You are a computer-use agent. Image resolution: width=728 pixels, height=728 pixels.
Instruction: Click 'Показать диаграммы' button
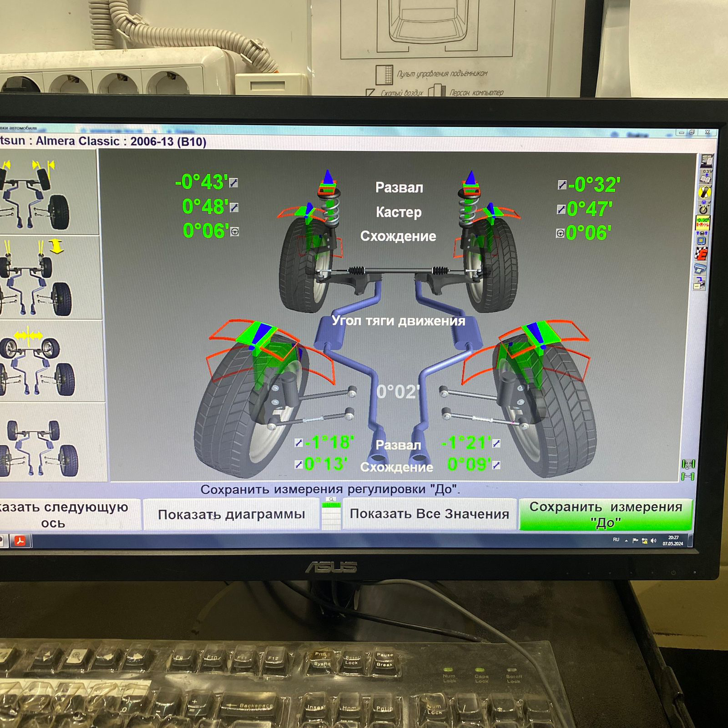[232, 514]
